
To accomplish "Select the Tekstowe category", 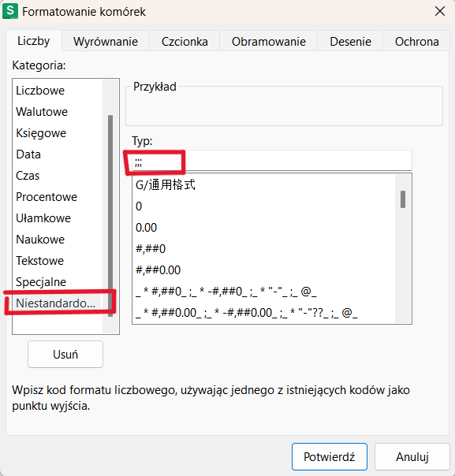I will pyautogui.click(x=58, y=261).
